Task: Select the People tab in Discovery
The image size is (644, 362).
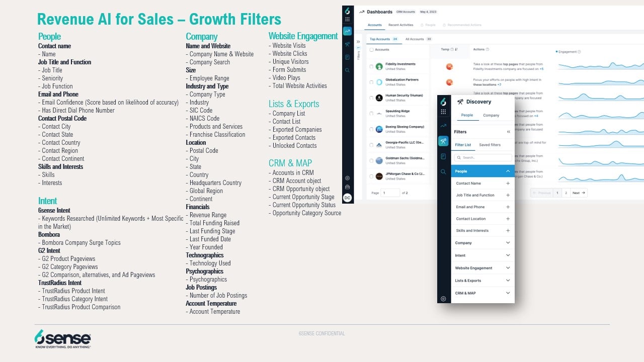Action: coord(467,115)
